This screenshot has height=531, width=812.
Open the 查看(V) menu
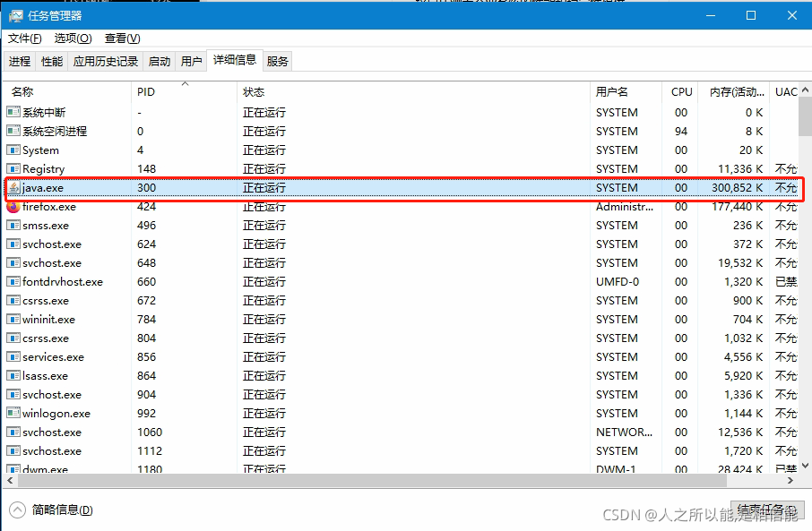pyautogui.click(x=122, y=39)
